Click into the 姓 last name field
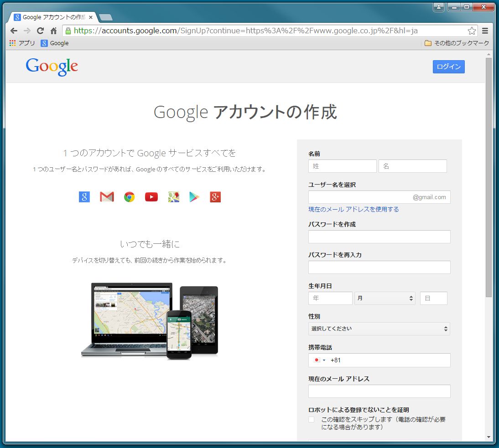499x448 pixels. click(x=342, y=166)
